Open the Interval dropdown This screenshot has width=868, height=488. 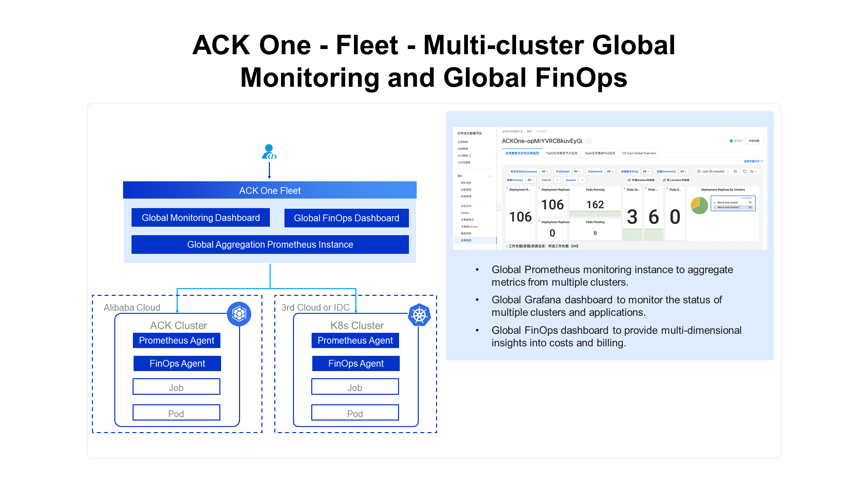557,180
